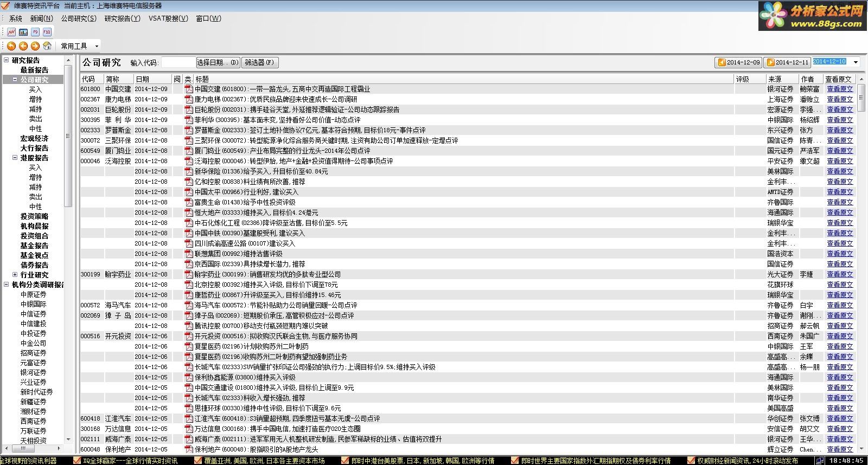The width and height of the screenshot is (868, 465).
Task: Select 中原证券 in the tree
Action: (x=33, y=294)
